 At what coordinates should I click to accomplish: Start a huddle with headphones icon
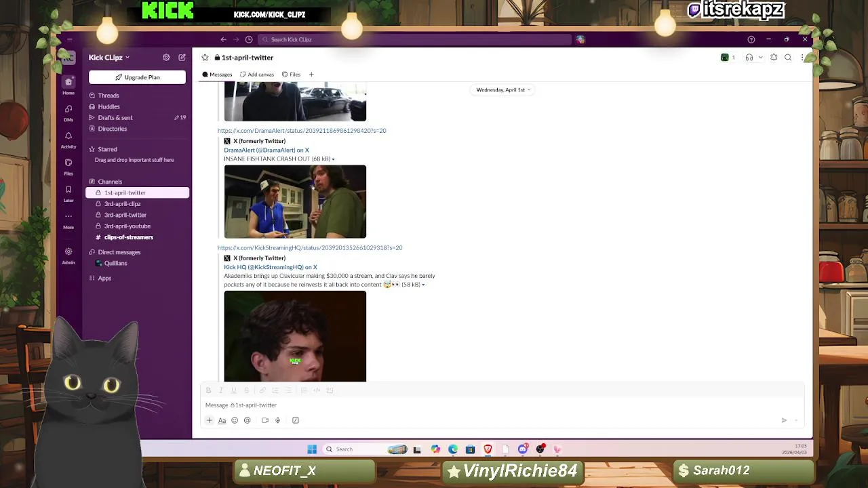pos(749,58)
